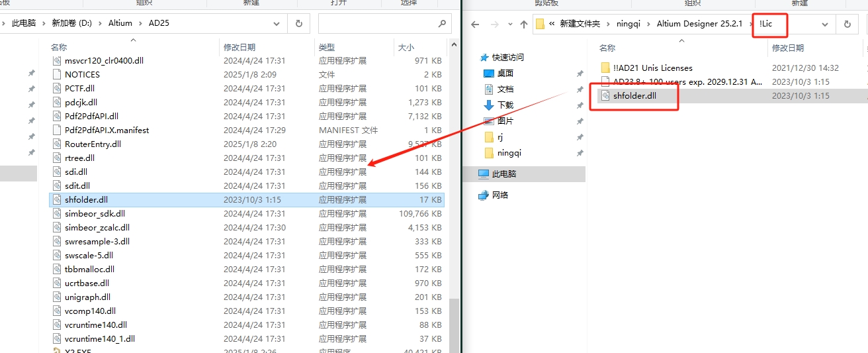Open the AD25 address bar history dropdown
The height and width of the screenshot is (353, 868).
click(277, 23)
